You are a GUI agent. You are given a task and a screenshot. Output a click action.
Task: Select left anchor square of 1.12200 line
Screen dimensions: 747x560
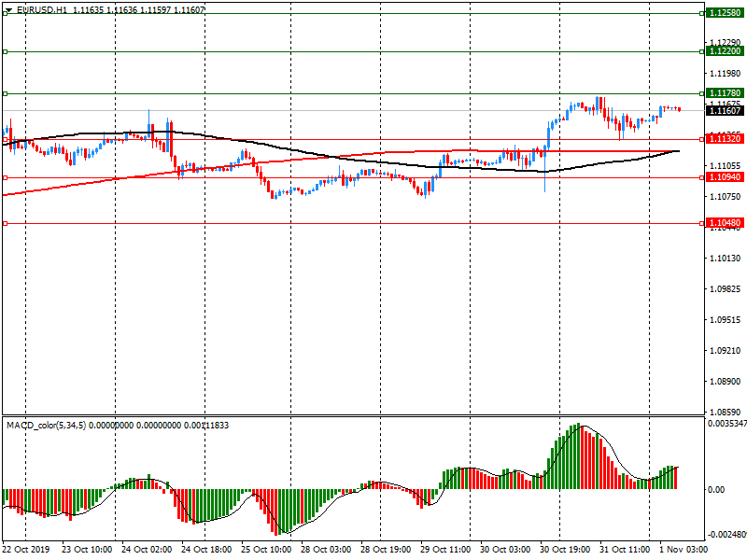tap(5, 52)
